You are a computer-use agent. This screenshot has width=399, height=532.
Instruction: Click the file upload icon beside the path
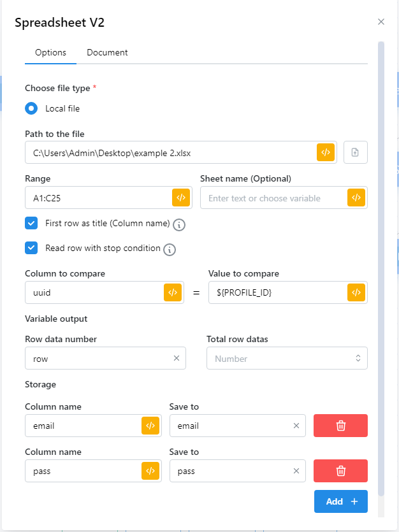point(356,152)
